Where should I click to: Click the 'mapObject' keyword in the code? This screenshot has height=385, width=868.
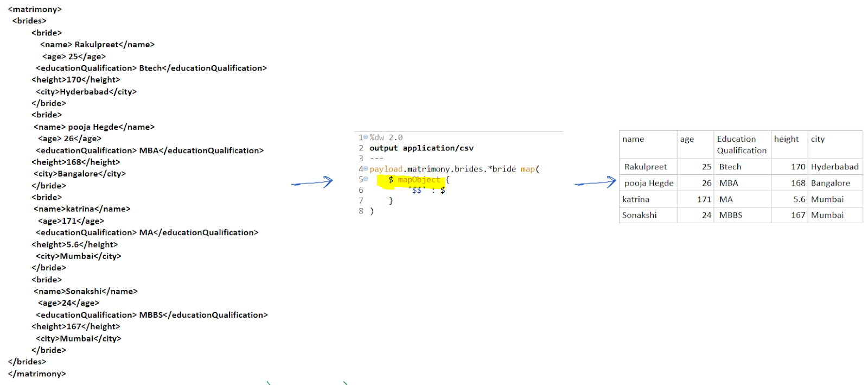[x=419, y=179]
